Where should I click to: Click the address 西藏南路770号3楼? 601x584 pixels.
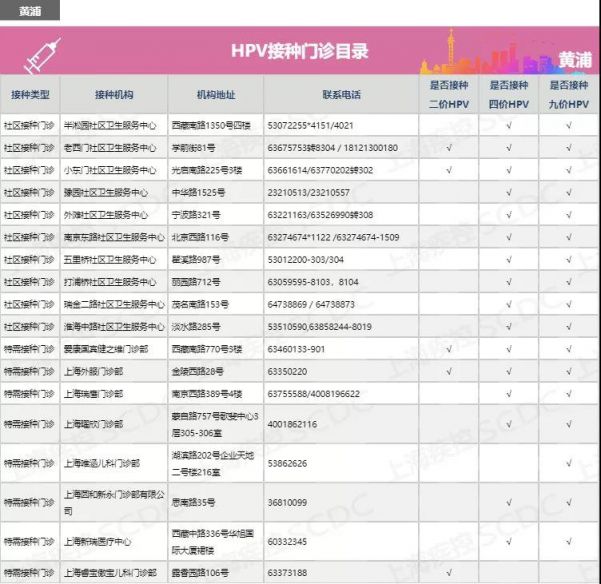pos(207,349)
